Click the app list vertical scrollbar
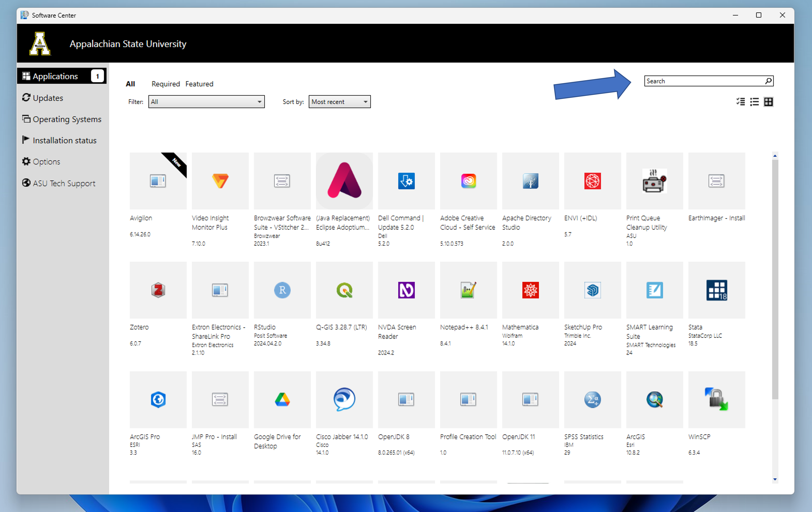 point(775,279)
